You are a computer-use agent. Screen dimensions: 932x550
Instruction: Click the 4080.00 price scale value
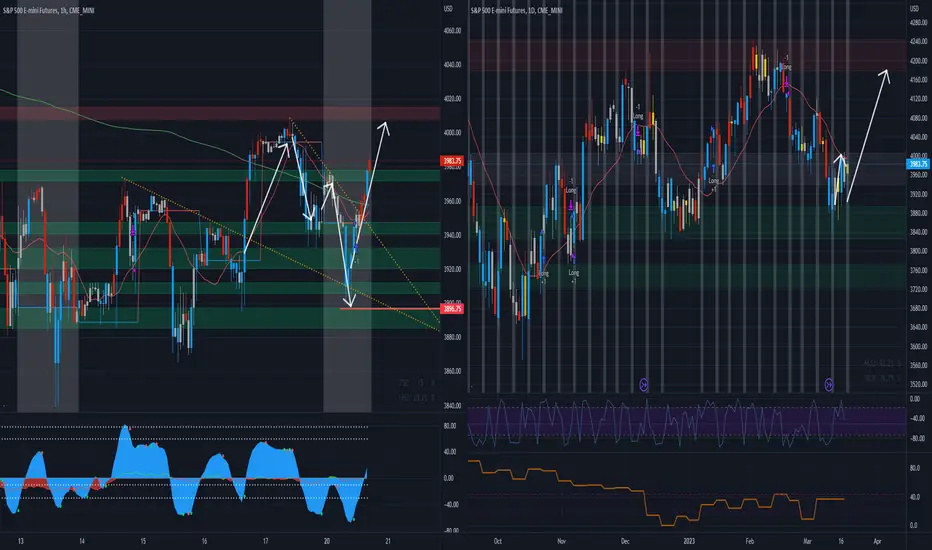click(x=918, y=118)
